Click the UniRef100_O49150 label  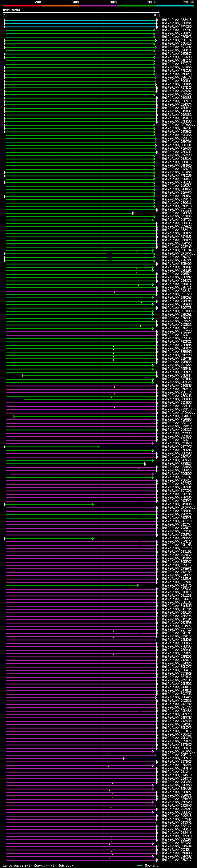click(x=177, y=613)
